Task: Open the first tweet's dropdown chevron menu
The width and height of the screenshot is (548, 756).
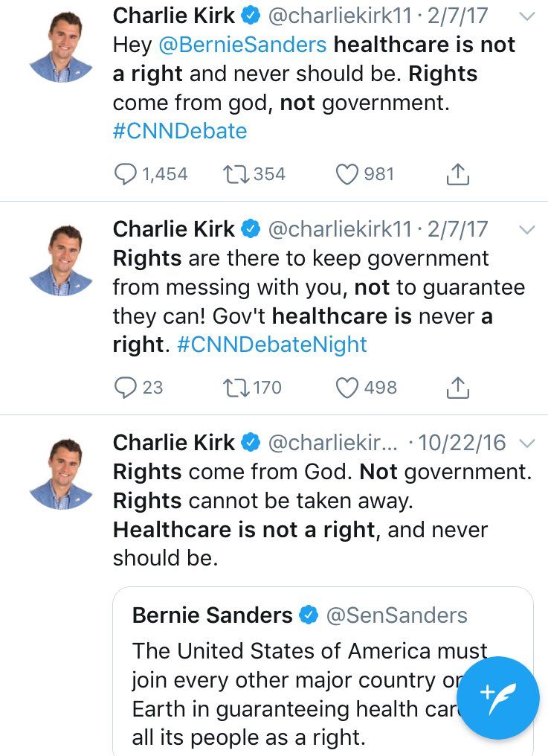Action: coord(526,16)
